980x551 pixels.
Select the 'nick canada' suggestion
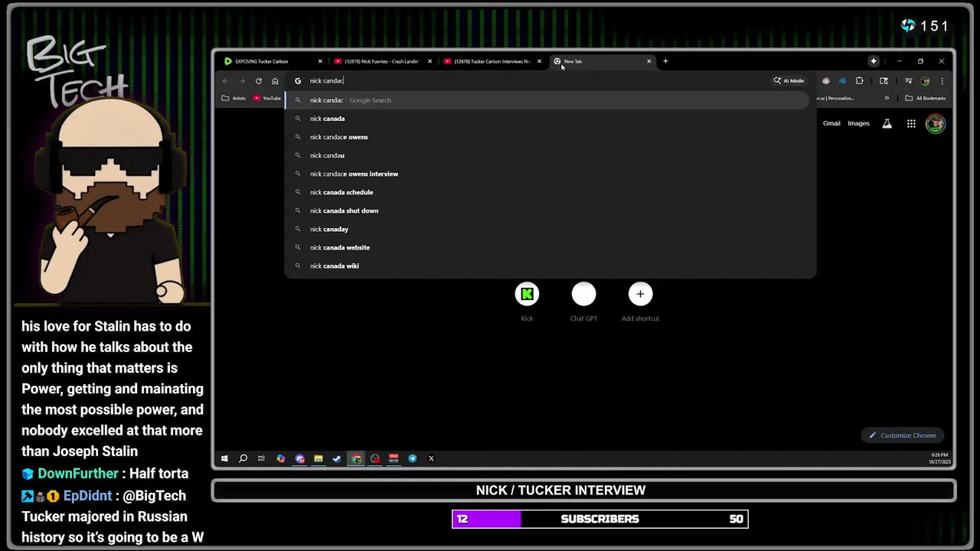[x=547, y=119]
